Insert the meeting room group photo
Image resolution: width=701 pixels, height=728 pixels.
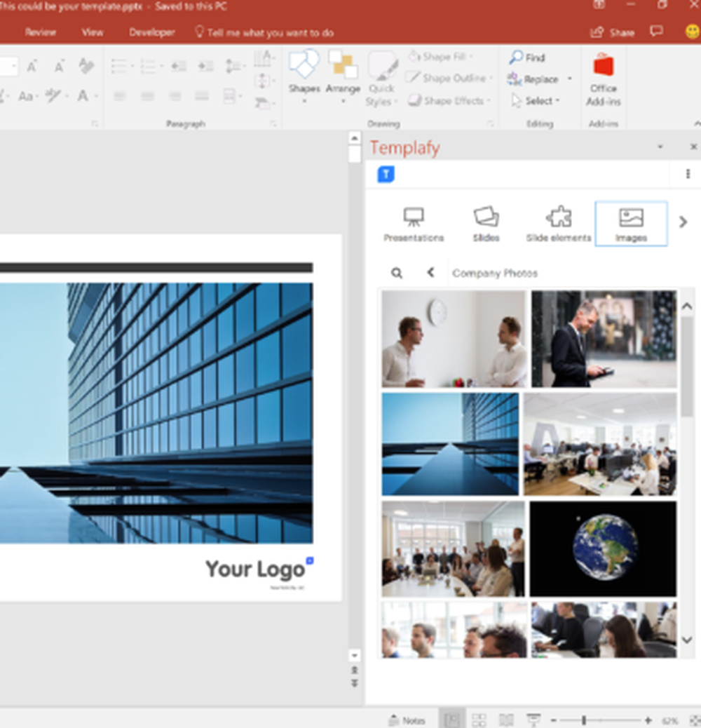click(x=453, y=548)
